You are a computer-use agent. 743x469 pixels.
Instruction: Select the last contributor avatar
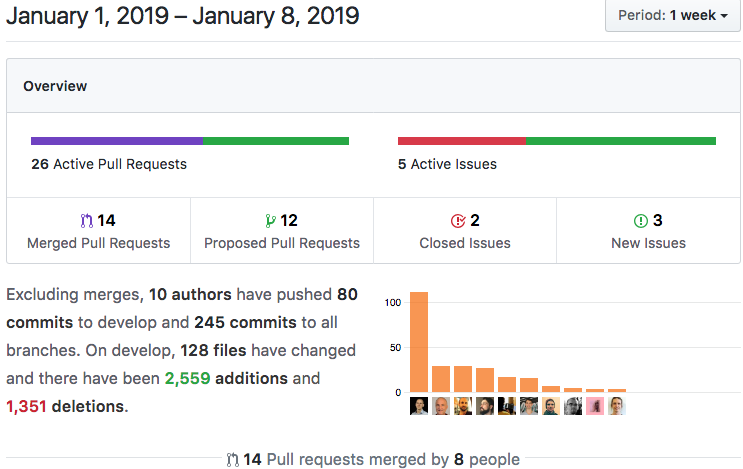(x=617, y=406)
